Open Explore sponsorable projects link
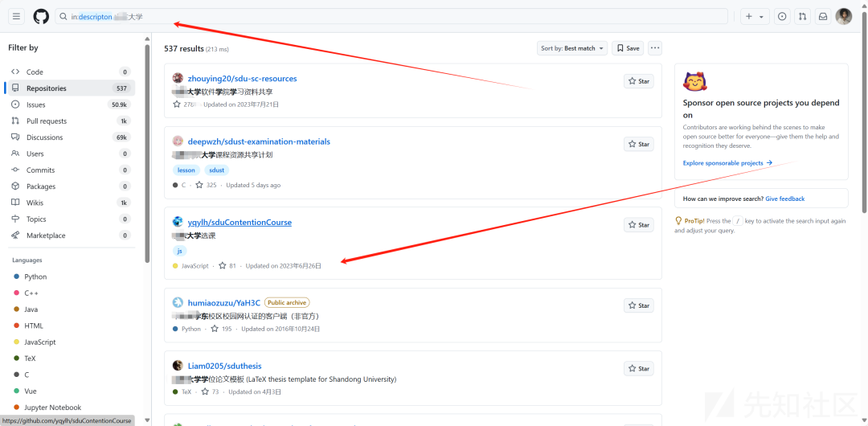868x426 pixels. 727,163
